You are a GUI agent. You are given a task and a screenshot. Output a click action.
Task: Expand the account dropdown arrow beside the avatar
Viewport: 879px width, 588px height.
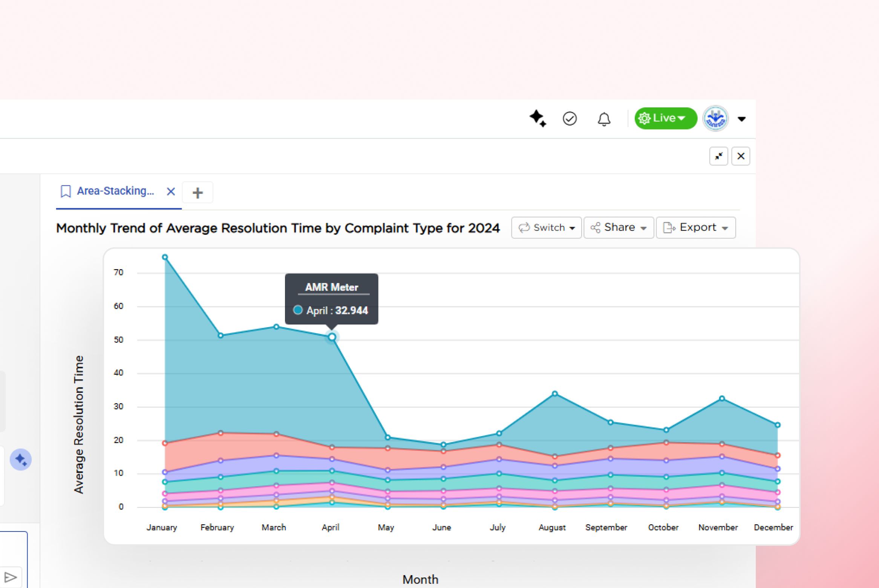click(741, 119)
